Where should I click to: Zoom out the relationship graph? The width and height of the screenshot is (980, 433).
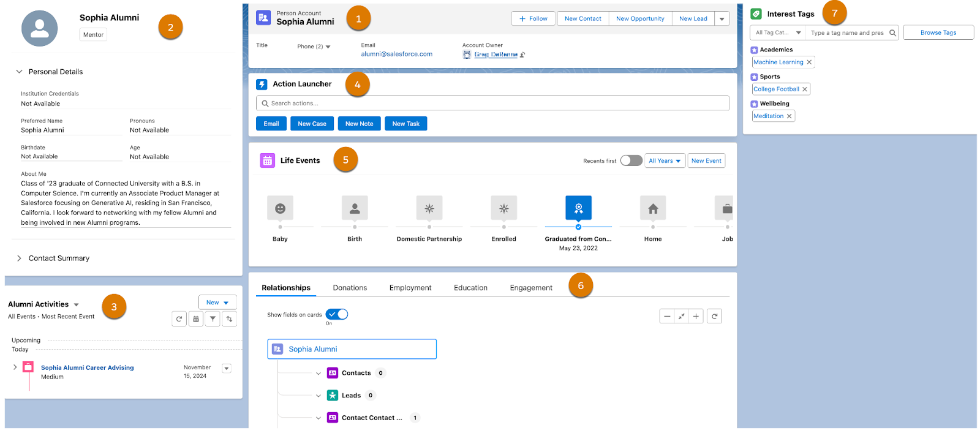coord(667,316)
